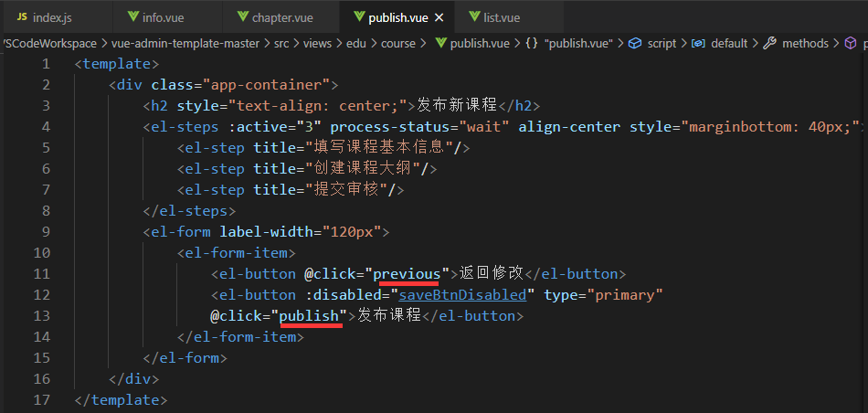Click the "创建课程大纲" title value
This screenshot has height=413, width=868.
click(363, 169)
